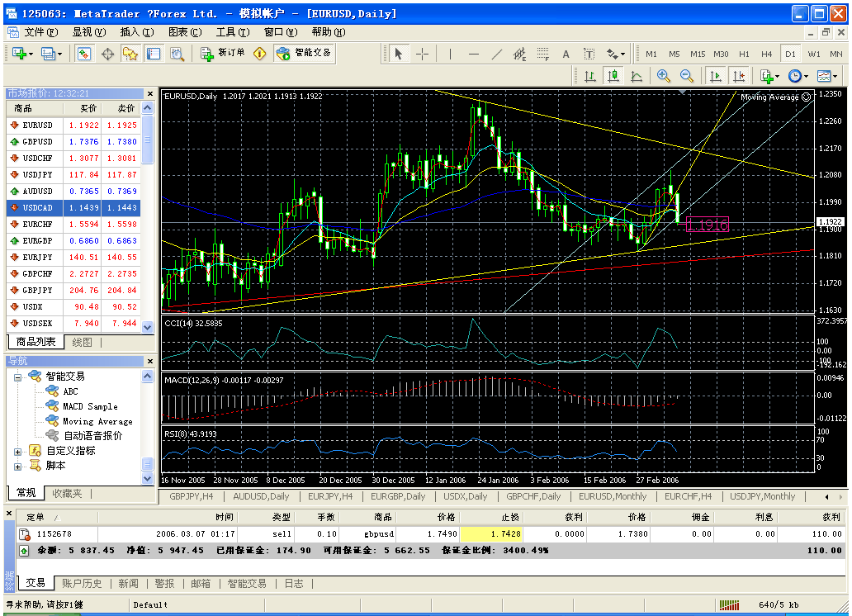Zoom in on the chart

tap(663, 76)
